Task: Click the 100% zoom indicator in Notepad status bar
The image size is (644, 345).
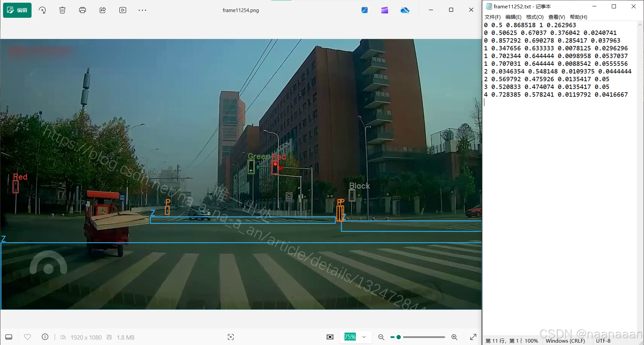Action: 531,341
